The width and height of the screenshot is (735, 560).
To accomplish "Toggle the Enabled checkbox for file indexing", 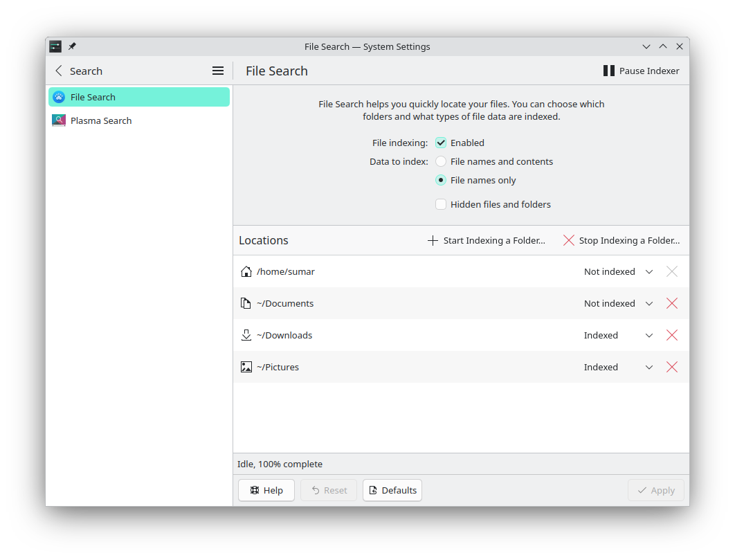I will coord(441,143).
